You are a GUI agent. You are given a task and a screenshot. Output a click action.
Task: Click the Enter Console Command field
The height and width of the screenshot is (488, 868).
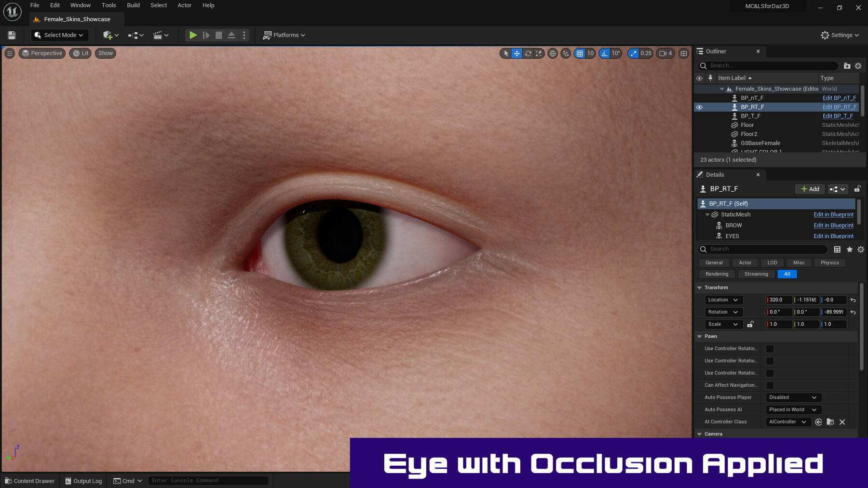tap(208, 480)
